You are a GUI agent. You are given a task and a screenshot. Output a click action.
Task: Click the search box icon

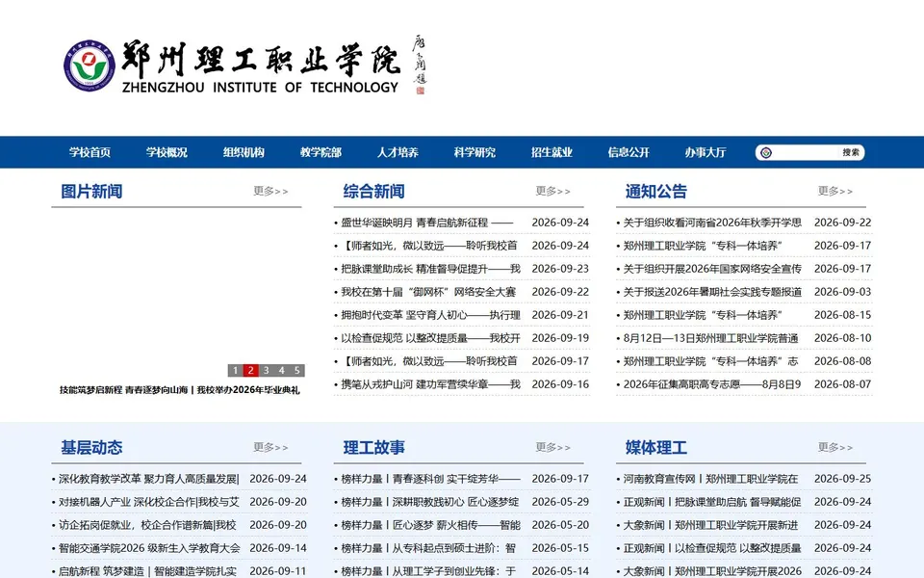pyautogui.click(x=766, y=153)
